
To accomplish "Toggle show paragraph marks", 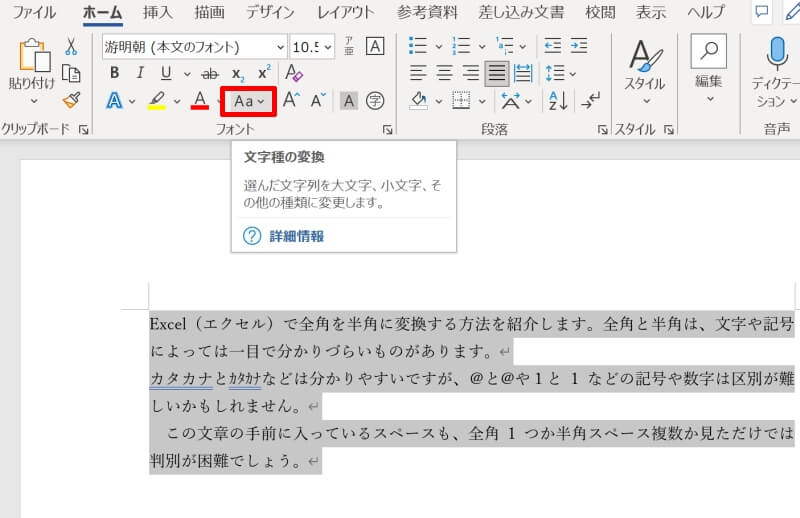I will pos(590,101).
